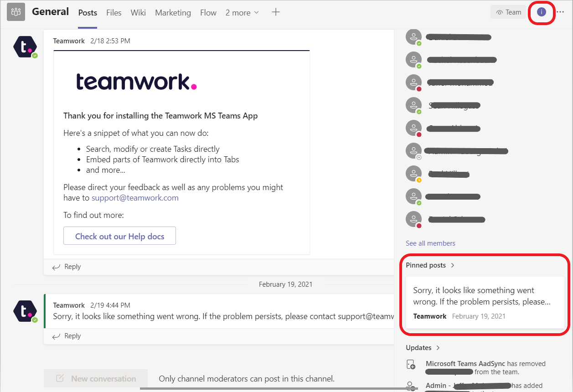Image resolution: width=573 pixels, height=392 pixels.
Task: Reply to the "something went wrong" post
Action: coord(67,336)
